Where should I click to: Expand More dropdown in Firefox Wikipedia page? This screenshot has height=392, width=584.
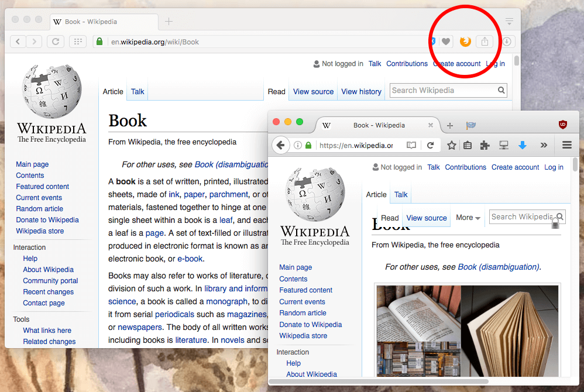click(468, 218)
